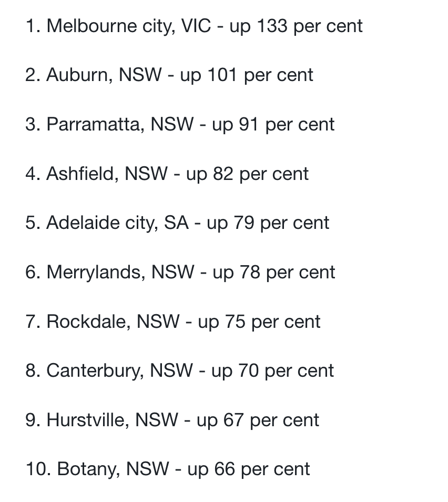This screenshot has width=448, height=502.
Task: Click the 'up 82 per cent' figure
Action: pyautogui.click(x=247, y=174)
